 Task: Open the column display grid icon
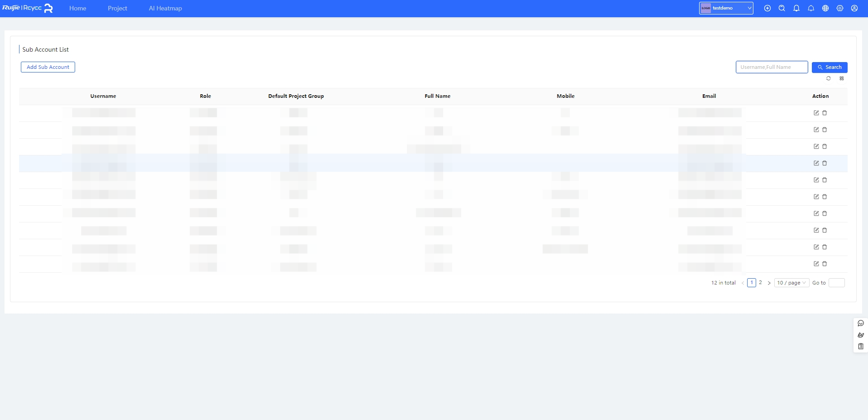842,78
